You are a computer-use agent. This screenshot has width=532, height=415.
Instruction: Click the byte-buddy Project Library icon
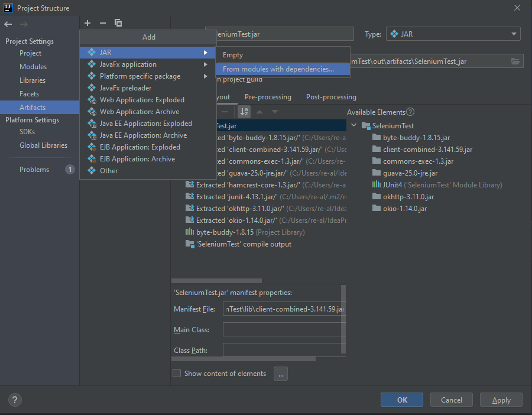190,232
